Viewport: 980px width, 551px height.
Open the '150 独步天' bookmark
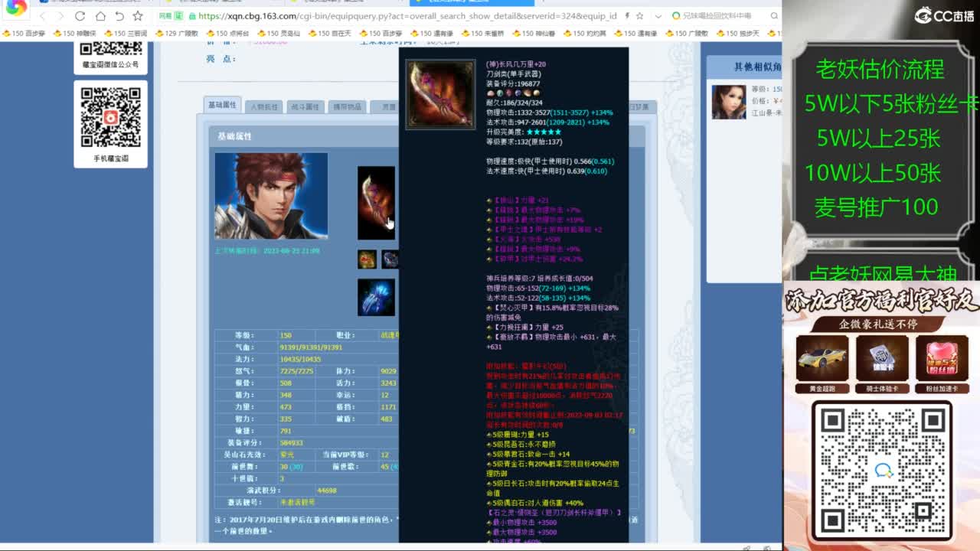(x=738, y=34)
